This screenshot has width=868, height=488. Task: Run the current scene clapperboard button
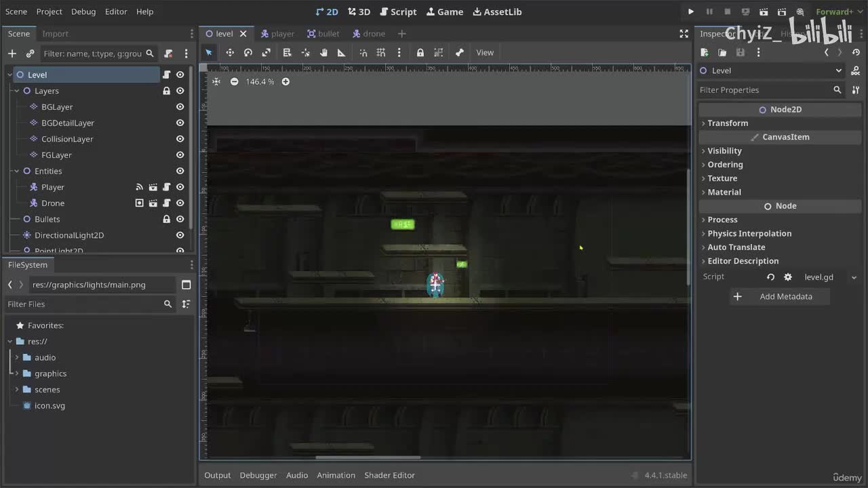[764, 12]
